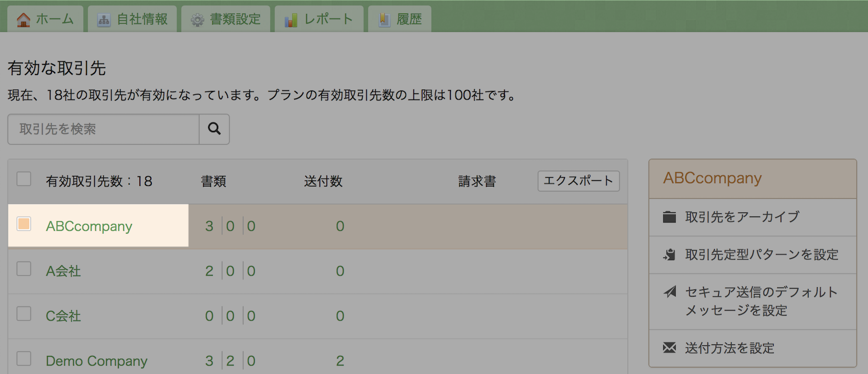Open the Demo Company client link
This screenshot has height=374, width=868.
pos(96,361)
